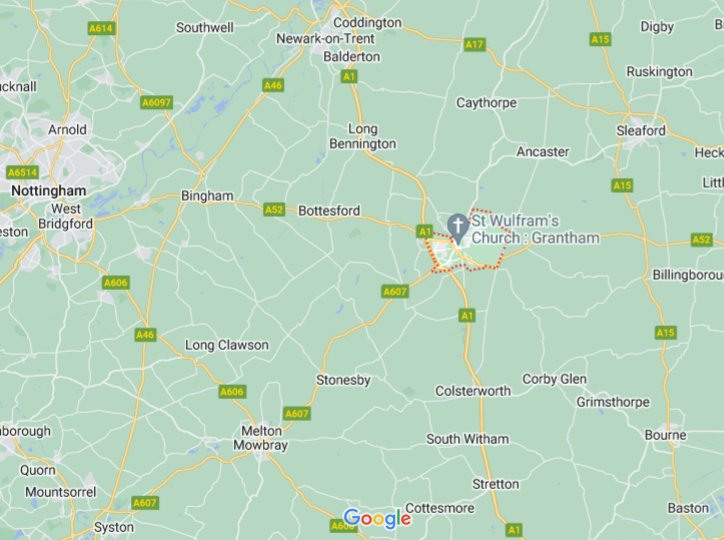Select the Long Bennington label
724x540 pixels.
(x=362, y=136)
